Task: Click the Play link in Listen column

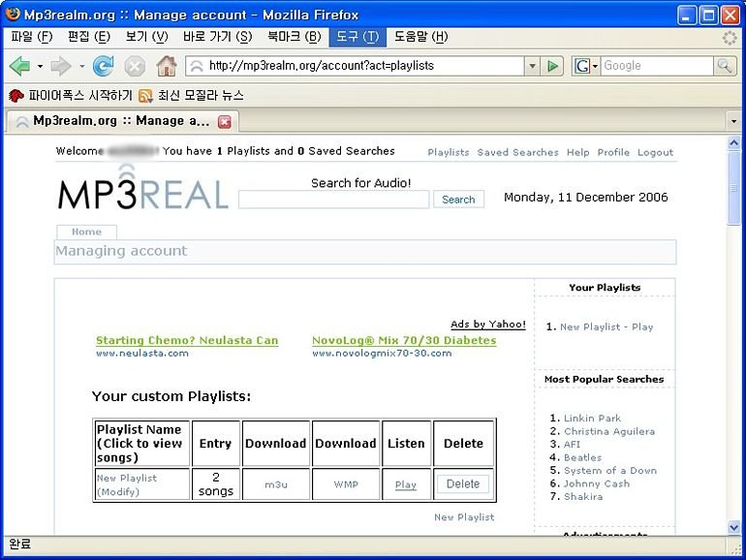Action: [x=406, y=484]
